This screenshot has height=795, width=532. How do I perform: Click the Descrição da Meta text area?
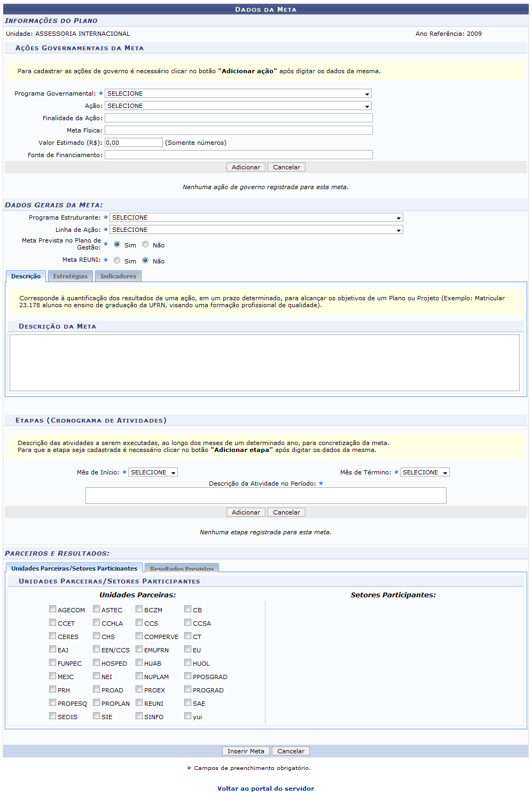point(264,363)
